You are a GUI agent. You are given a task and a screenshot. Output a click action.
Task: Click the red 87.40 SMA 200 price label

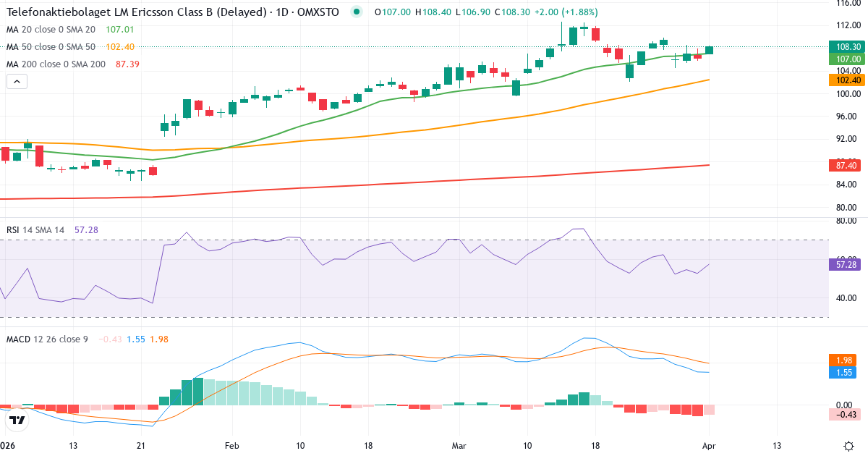click(844, 166)
